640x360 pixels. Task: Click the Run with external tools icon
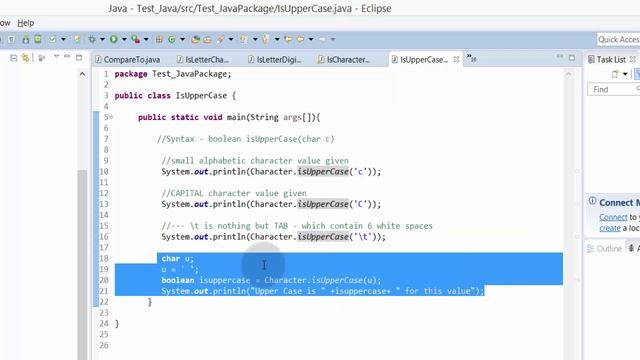[x=136, y=39]
